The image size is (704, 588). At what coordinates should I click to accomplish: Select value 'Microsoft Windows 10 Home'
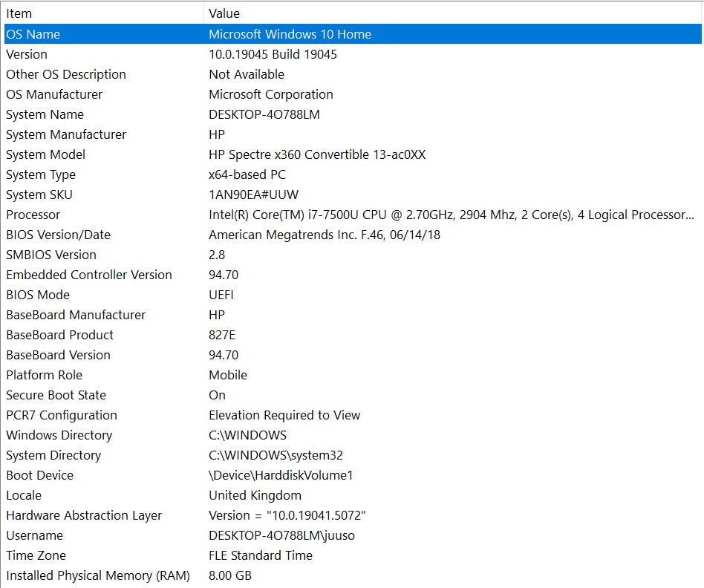[290, 34]
